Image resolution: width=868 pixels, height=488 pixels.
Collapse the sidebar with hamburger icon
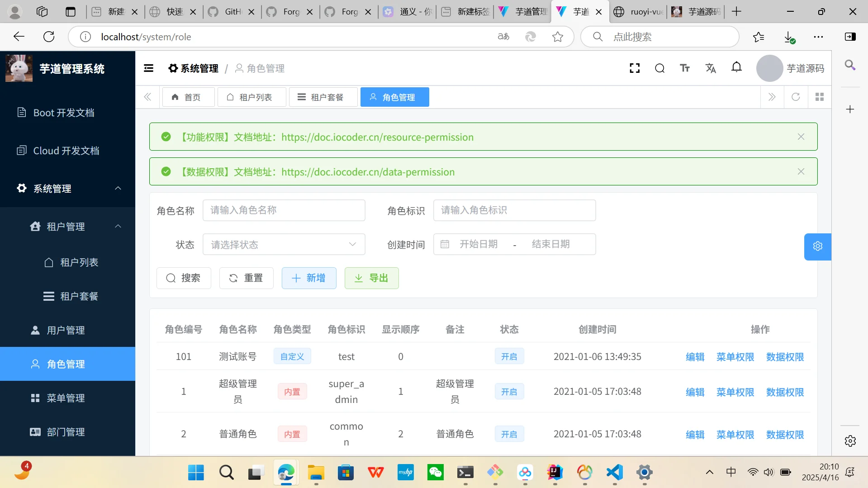(148, 68)
